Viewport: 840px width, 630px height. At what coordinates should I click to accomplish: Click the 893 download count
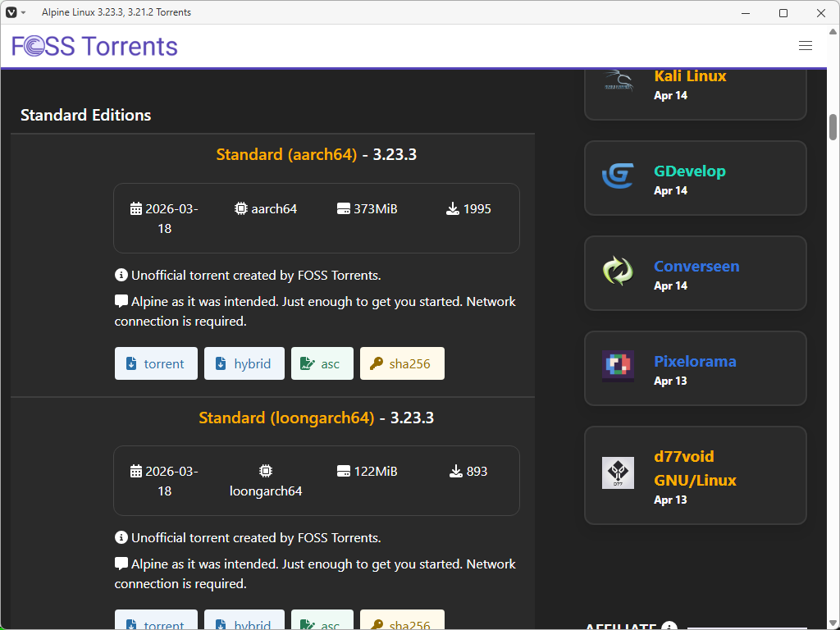tap(477, 472)
